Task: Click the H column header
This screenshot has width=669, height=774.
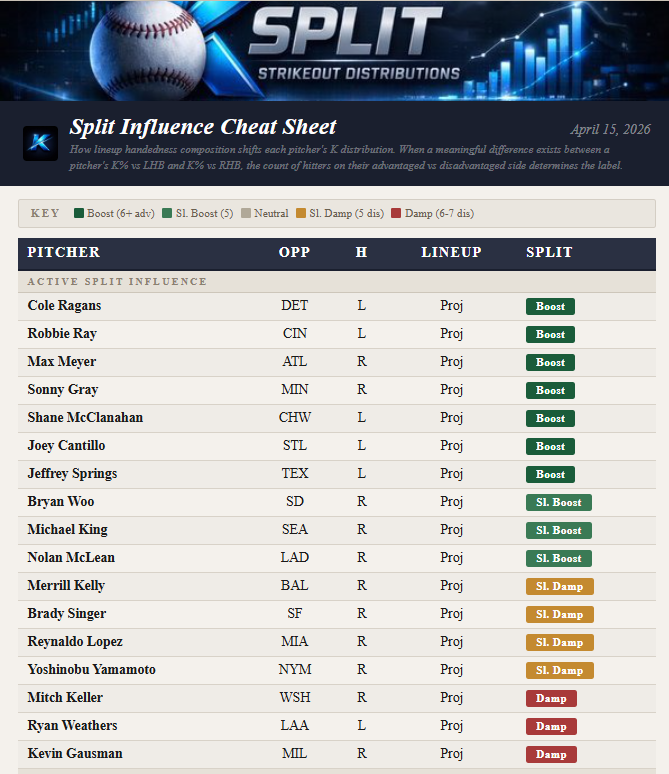Action: point(361,252)
